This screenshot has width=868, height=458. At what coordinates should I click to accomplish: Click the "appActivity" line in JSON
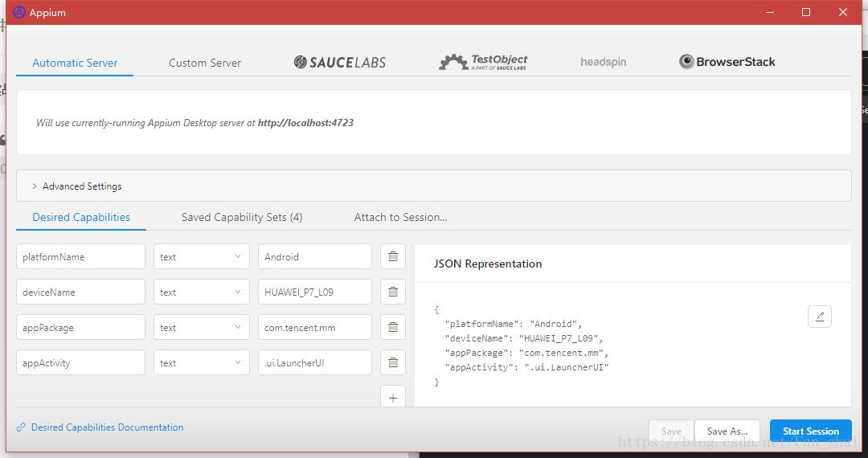pyautogui.click(x=527, y=367)
